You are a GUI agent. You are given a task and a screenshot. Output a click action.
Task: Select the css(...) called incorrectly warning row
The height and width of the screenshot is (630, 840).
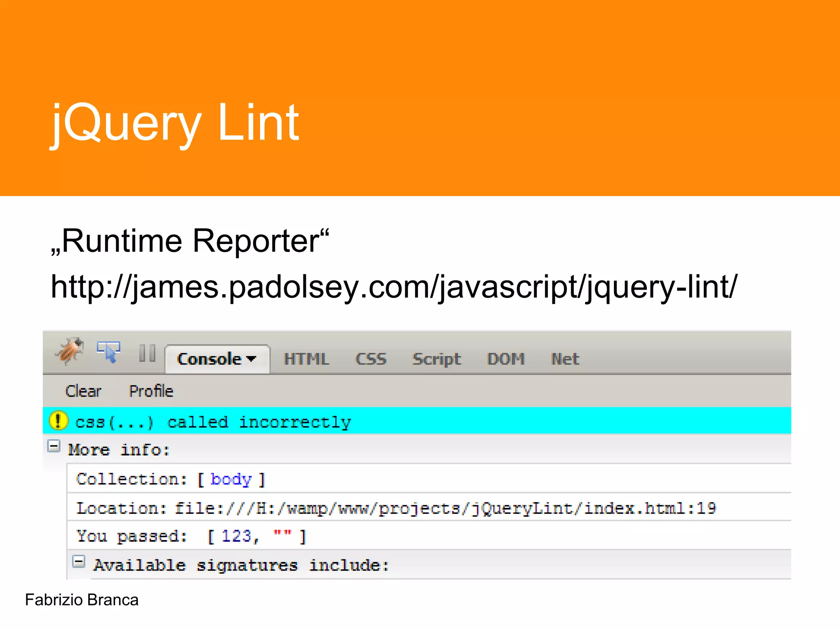(x=417, y=421)
